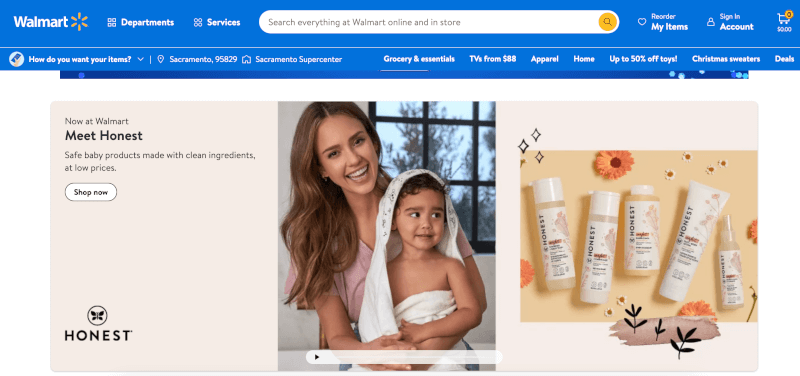Screen dimensions: 800x376
Task: Click the Honest products image
Action: [x=638, y=236]
